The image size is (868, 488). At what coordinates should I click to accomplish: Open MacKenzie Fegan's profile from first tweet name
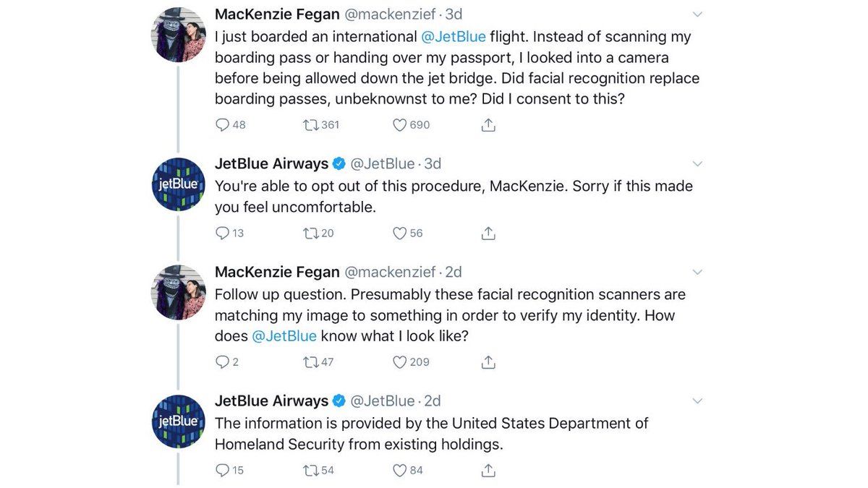tap(277, 14)
